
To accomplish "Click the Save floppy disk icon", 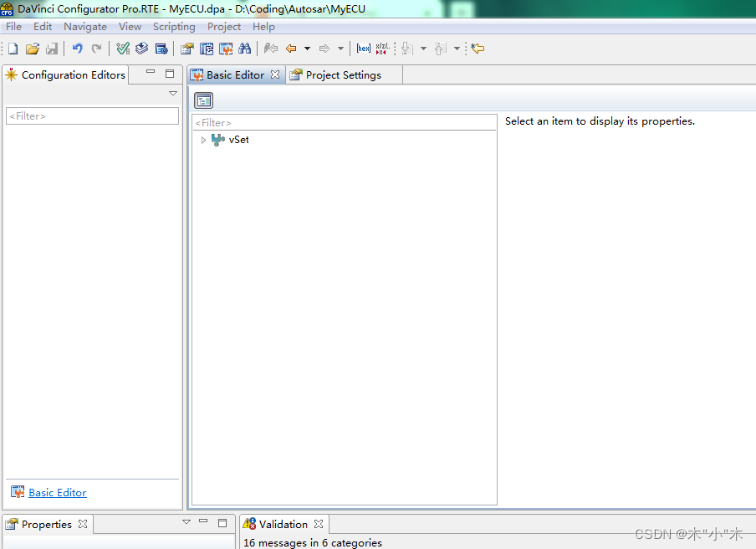I will click(x=52, y=49).
